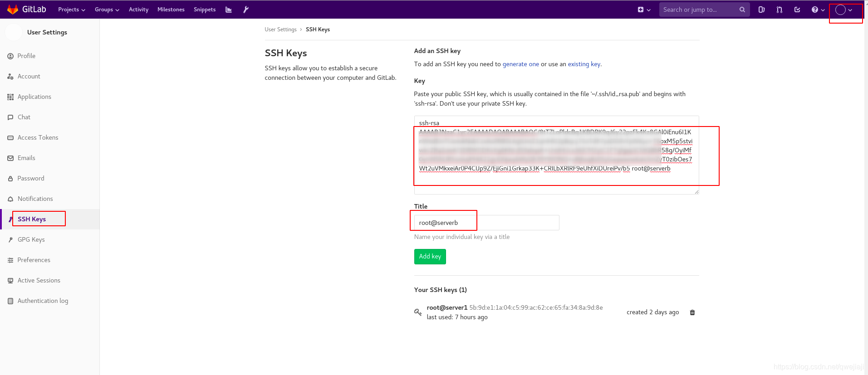Open Password settings in the sidebar
The width and height of the screenshot is (868, 375).
point(31,178)
